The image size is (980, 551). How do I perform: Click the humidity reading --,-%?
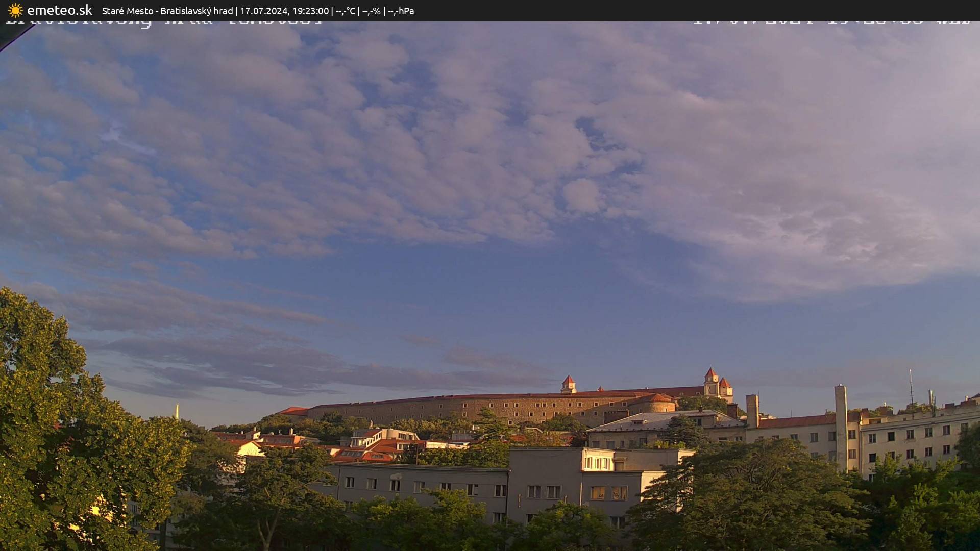tap(372, 11)
